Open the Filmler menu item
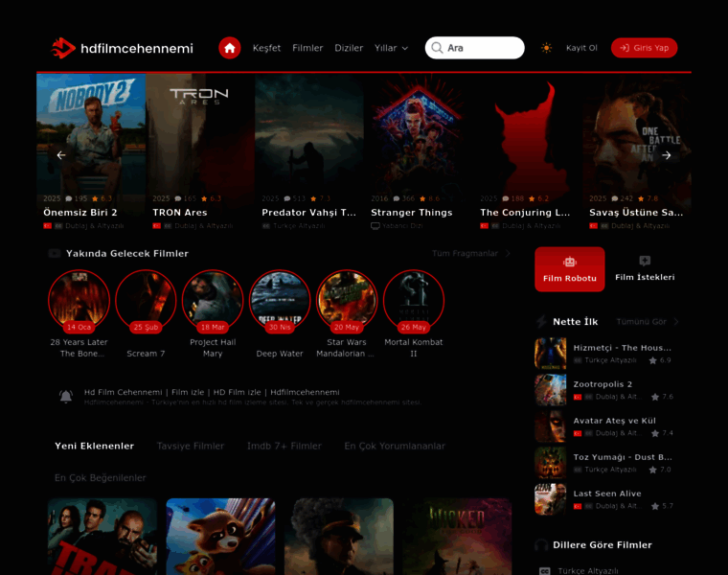728x575 pixels. click(x=307, y=48)
